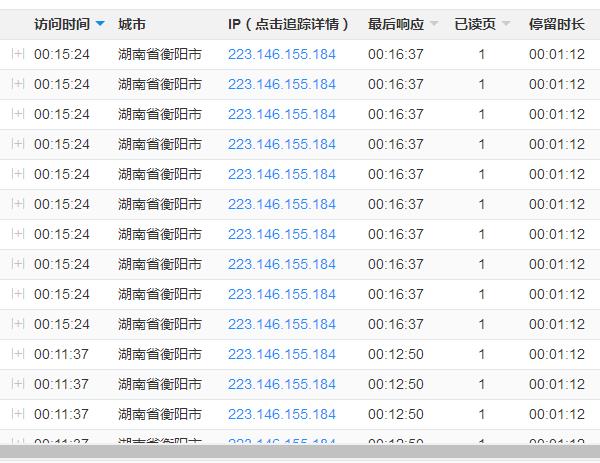This screenshot has height=463, width=600.
Task: Expand the topmost 00:15:24 visitor row
Action: point(18,54)
